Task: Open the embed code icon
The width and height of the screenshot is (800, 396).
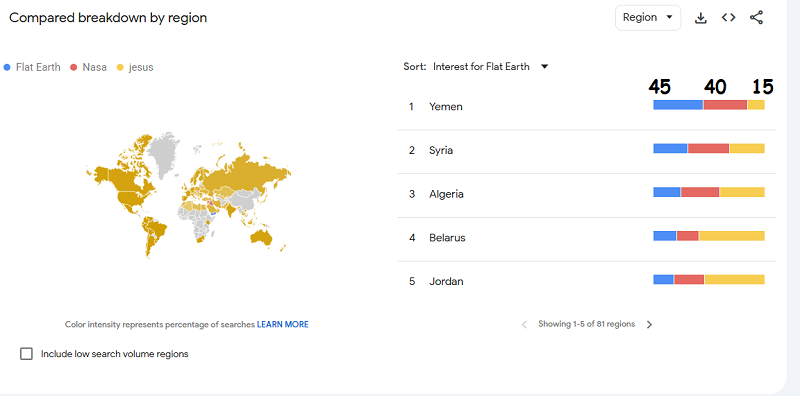Action: pyautogui.click(x=729, y=17)
